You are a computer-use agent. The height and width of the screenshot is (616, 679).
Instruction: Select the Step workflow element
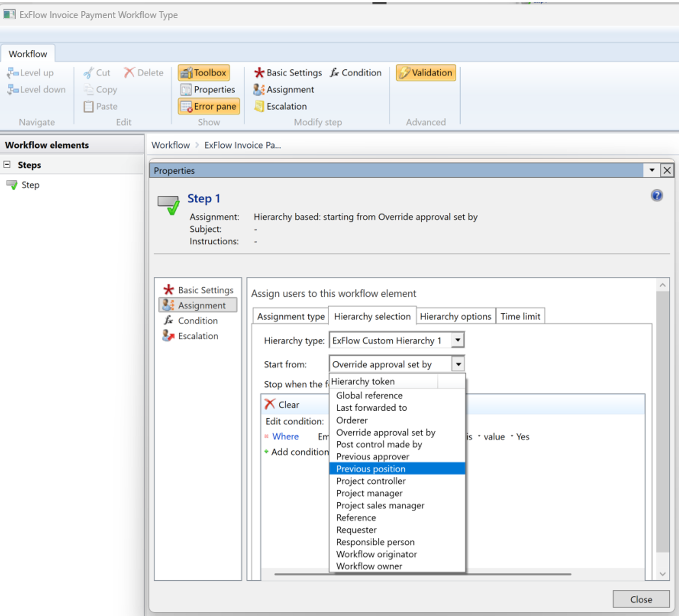[x=24, y=185]
